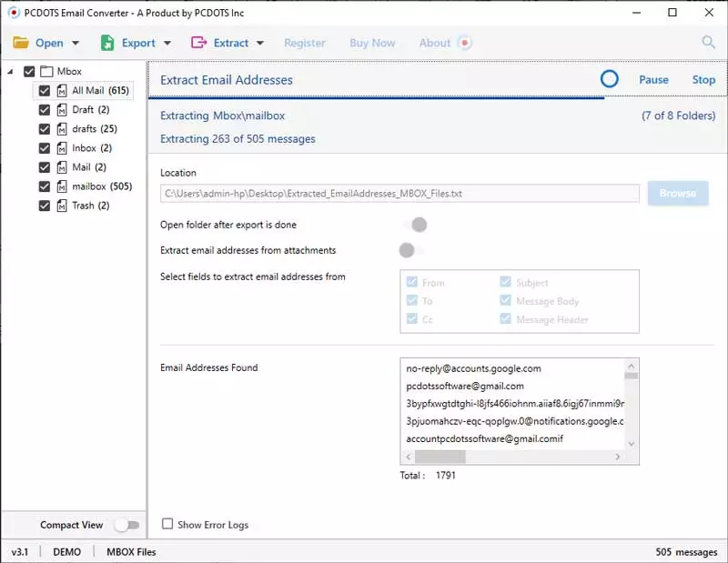
Task: Click the Trash file icon
Action: click(62, 206)
